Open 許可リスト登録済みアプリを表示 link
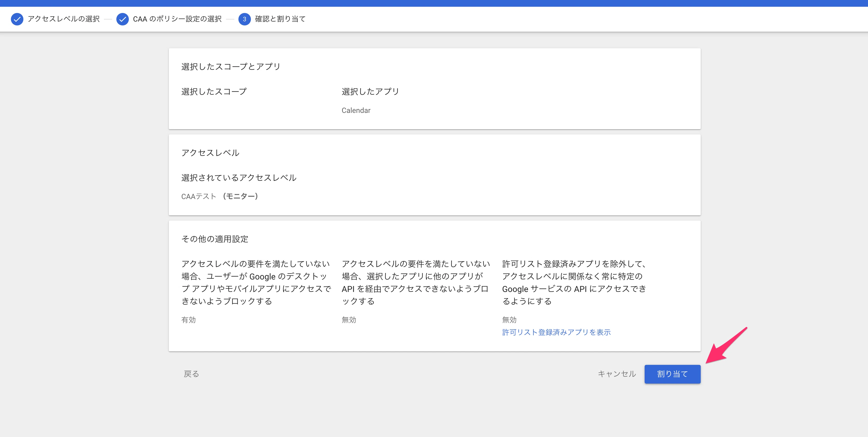 [x=556, y=332]
